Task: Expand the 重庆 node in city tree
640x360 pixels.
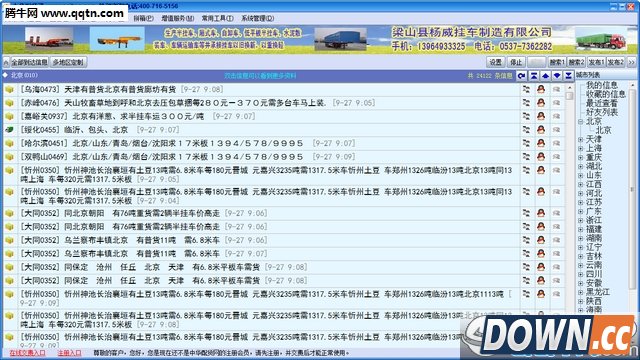Action: point(580,158)
